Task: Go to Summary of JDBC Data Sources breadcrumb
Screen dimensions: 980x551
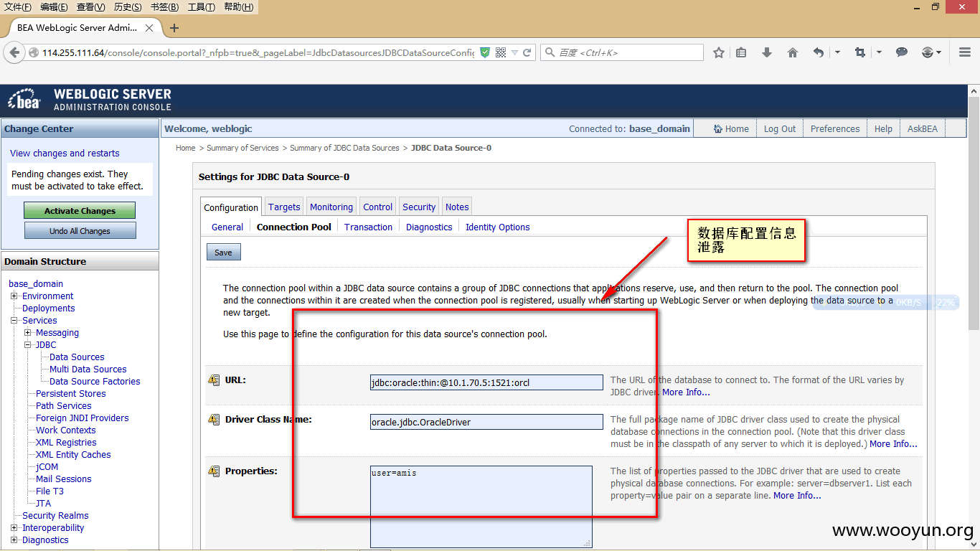Action: tap(344, 148)
